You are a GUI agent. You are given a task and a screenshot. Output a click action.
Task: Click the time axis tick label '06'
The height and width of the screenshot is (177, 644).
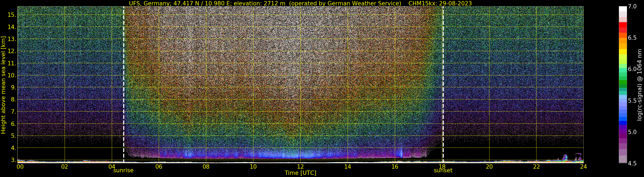159,166
